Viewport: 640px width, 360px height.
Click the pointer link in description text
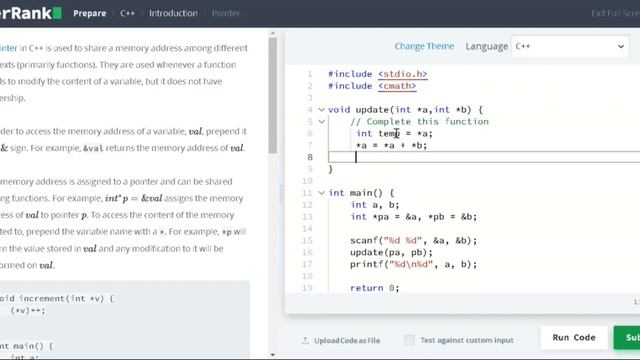tap(9, 48)
